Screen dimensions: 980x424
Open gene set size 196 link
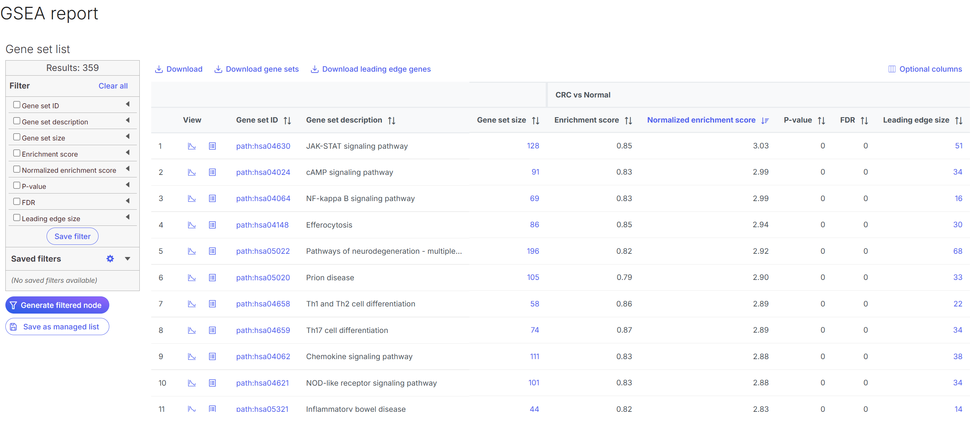pos(533,251)
